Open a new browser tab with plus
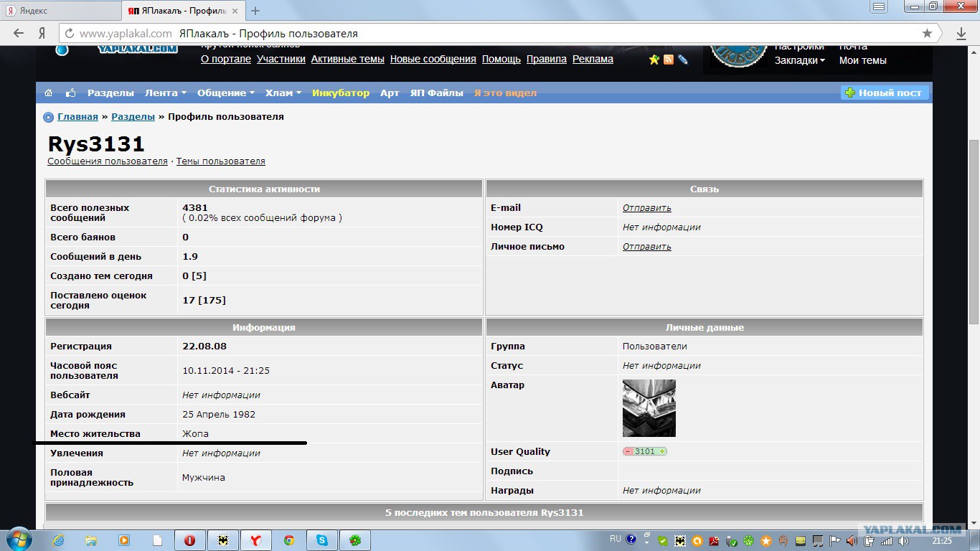The image size is (980, 551). [x=255, y=11]
